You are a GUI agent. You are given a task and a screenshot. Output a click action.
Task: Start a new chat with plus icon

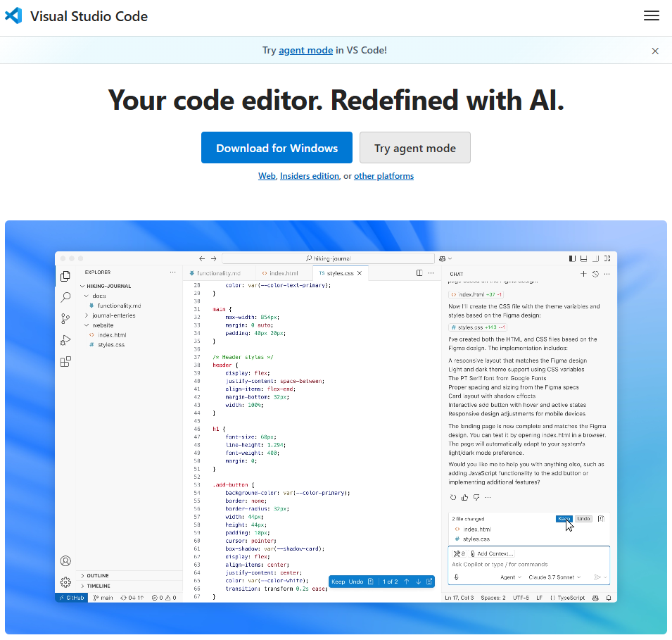[583, 274]
